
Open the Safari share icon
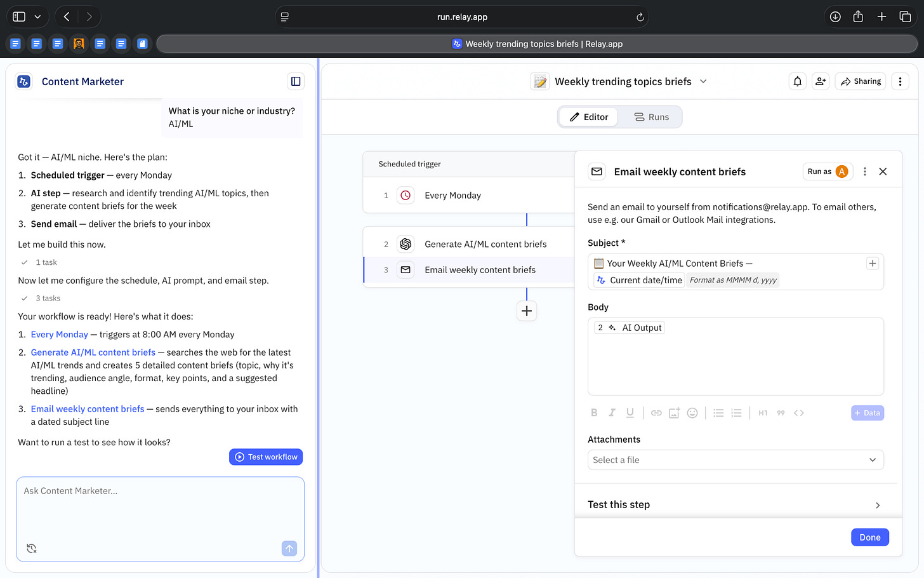coord(858,17)
